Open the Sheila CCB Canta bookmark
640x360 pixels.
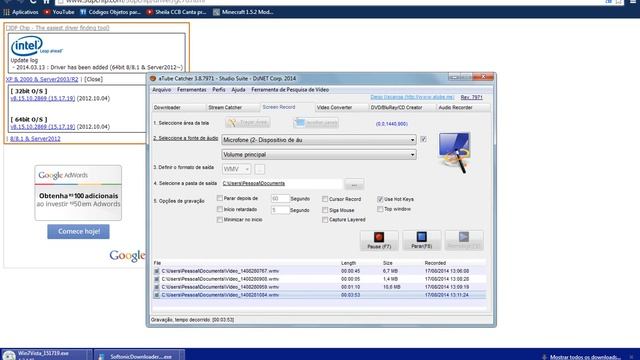[176, 12]
